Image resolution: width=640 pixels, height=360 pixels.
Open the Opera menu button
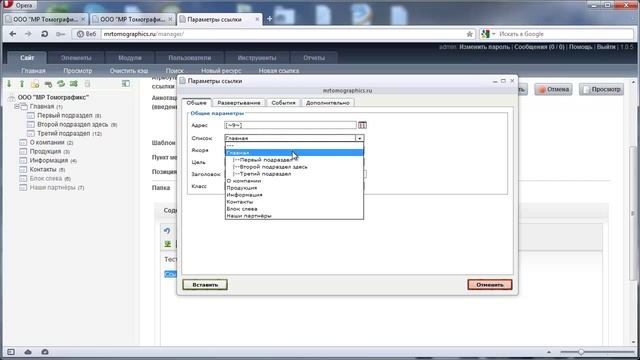[20, 5]
